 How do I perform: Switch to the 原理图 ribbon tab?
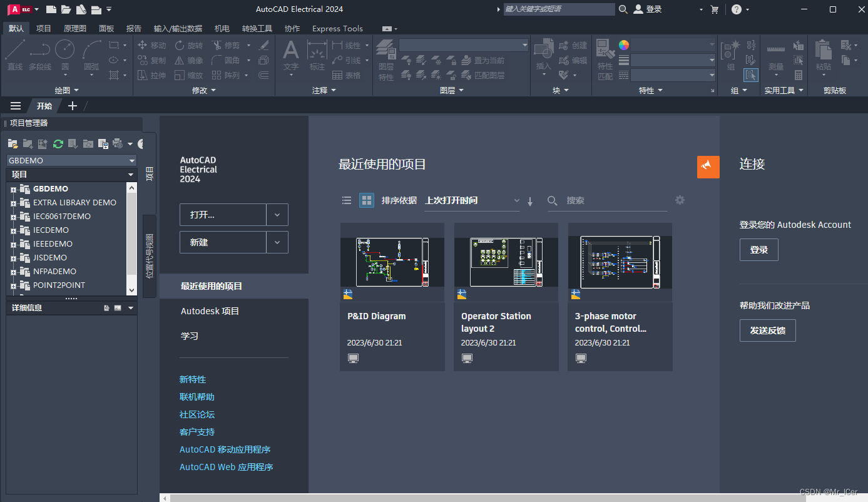click(75, 28)
